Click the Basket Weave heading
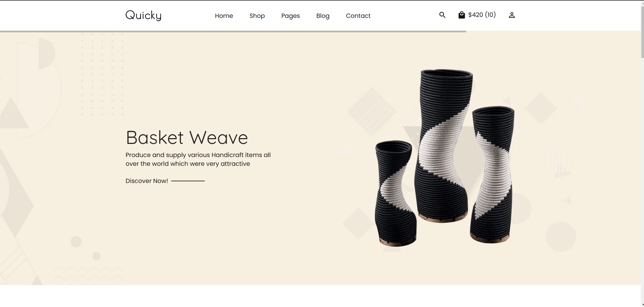This screenshot has height=307, width=644. coord(187,137)
